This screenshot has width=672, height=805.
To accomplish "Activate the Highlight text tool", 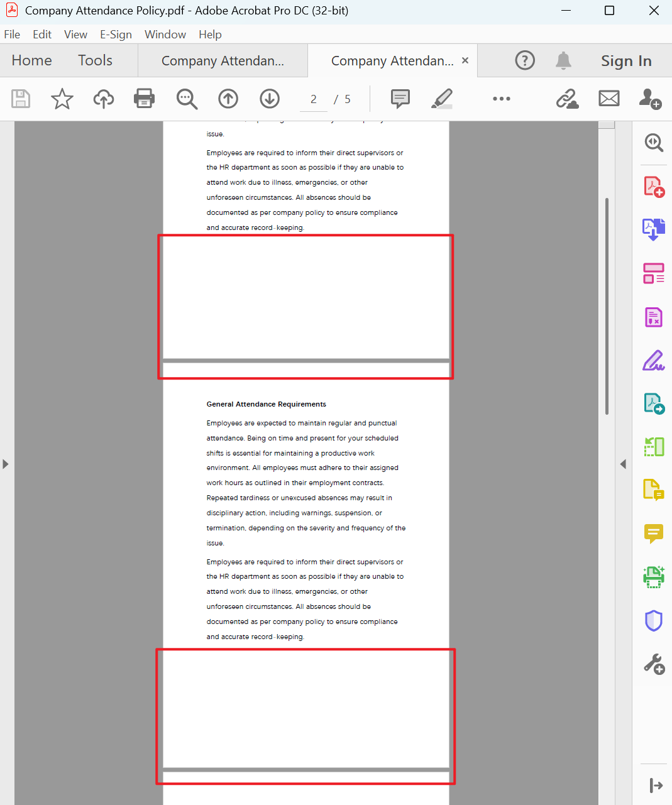I will [442, 99].
